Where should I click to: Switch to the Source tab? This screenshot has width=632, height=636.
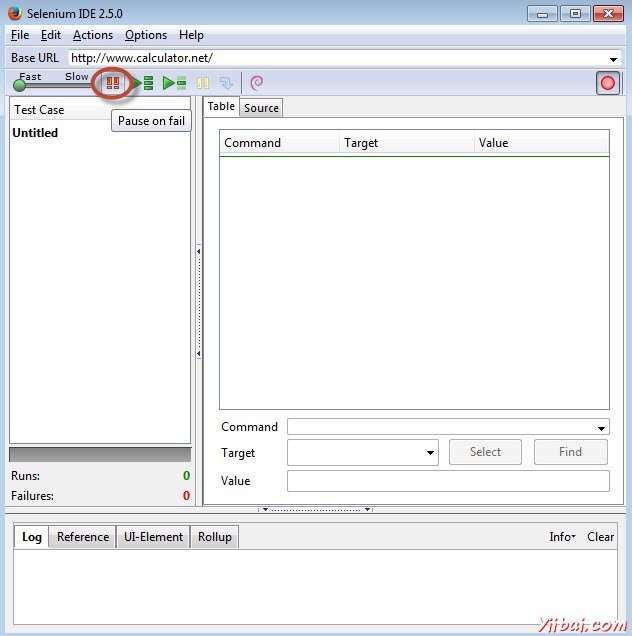(261, 108)
